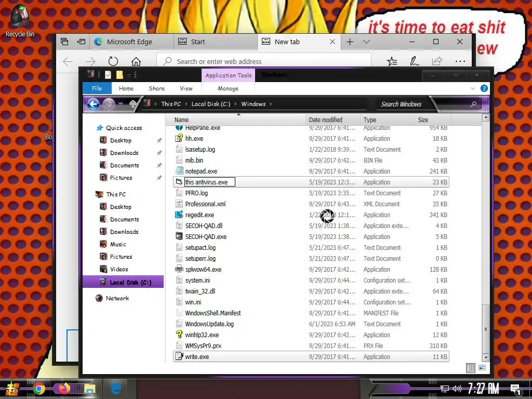Click Edge browser refresh icon
Viewport: 532px width, 399px height.
pos(113,61)
